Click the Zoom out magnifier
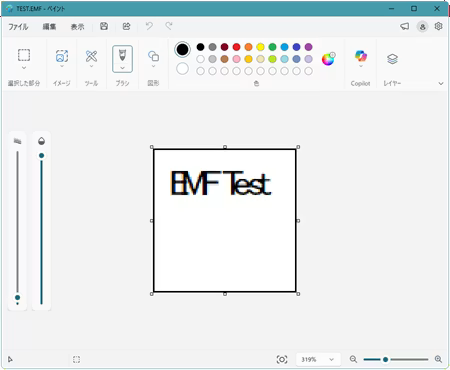Screen dimensions: 450x370 coord(353,359)
